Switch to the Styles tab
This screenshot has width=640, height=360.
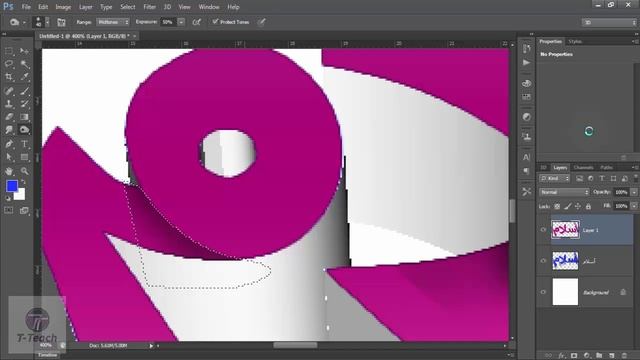click(575, 42)
